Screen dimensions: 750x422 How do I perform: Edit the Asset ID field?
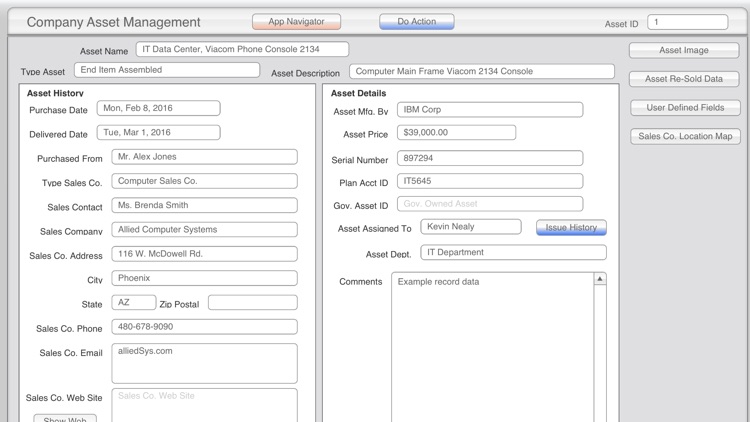[x=692, y=21]
